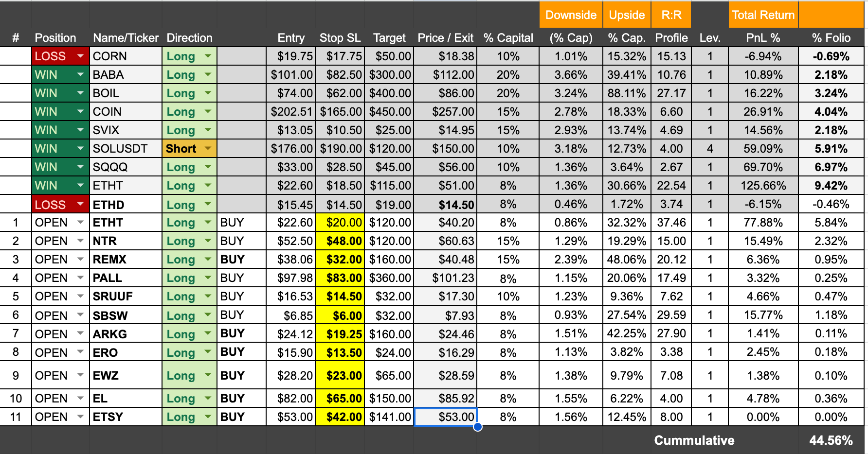
Task: Select the 125.66% PnL cell
Action: [763, 186]
